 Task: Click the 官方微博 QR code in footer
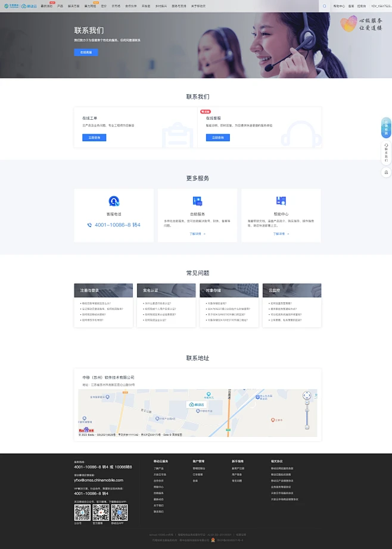coord(101,513)
